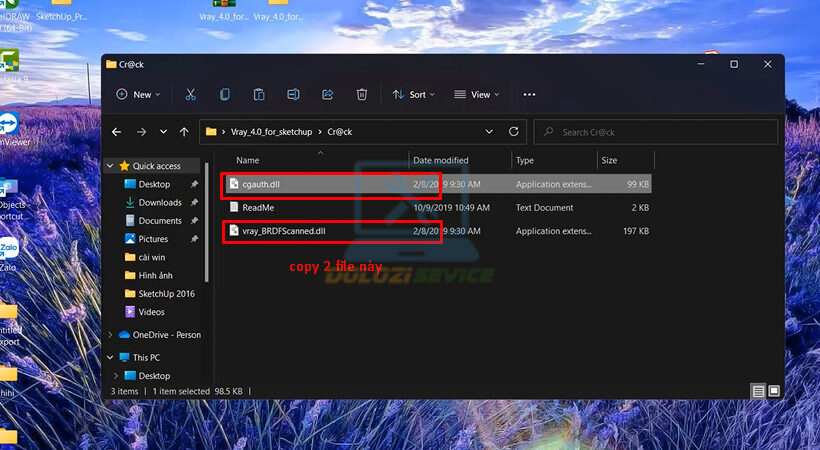Click the Delete trash can icon
This screenshot has width=820, height=450.
pos(362,94)
